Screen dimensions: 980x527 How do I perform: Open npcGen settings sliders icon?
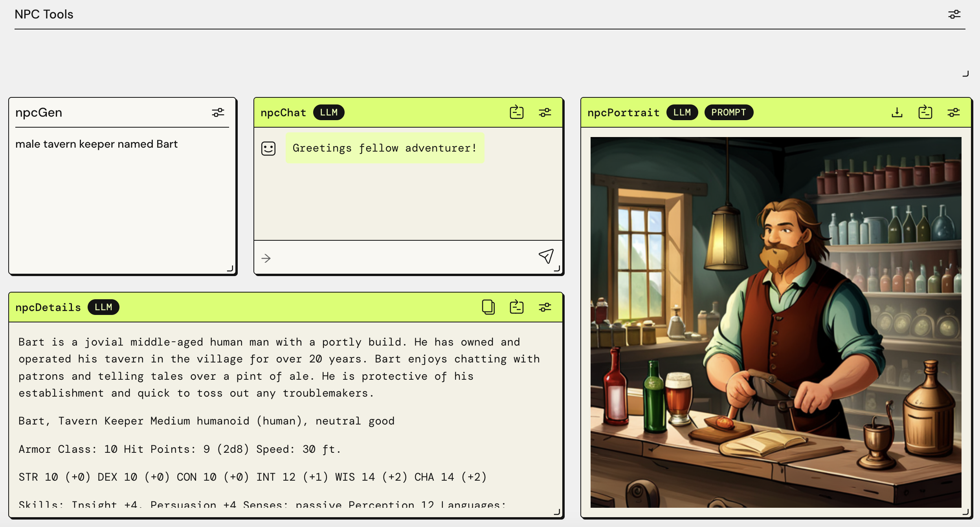(218, 113)
